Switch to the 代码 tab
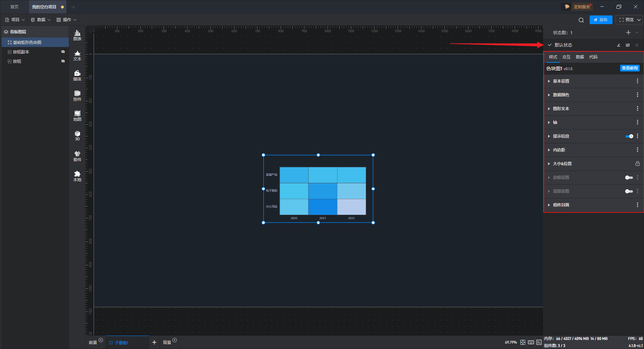The image size is (644, 349). [593, 57]
